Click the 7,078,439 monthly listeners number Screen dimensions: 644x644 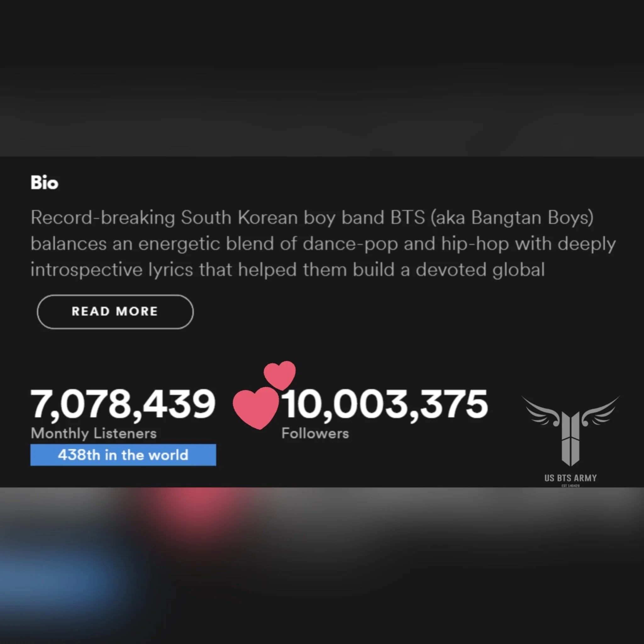point(123,404)
